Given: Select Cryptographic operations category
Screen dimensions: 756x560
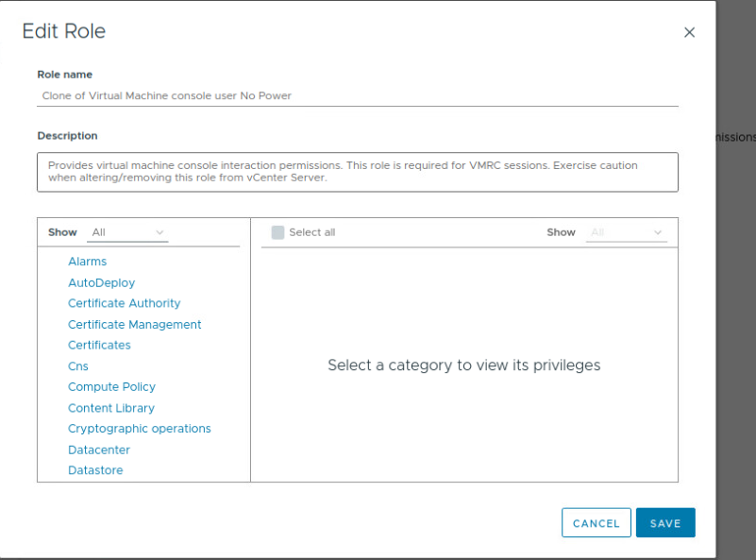Looking at the screenshot, I should [x=139, y=429].
